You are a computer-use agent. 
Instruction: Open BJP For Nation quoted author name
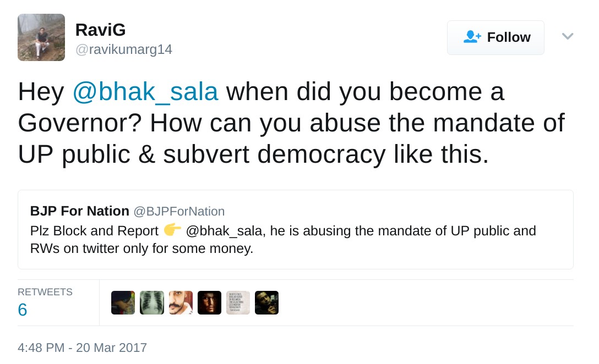(x=80, y=211)
